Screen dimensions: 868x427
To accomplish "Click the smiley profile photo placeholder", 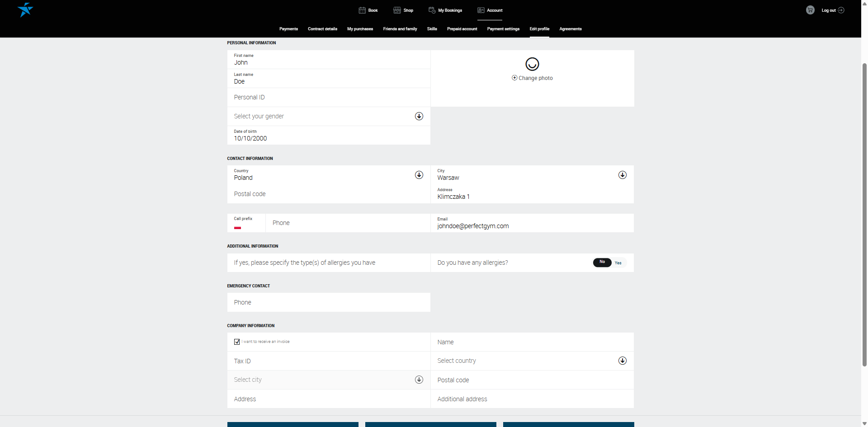I will point(532,64).
